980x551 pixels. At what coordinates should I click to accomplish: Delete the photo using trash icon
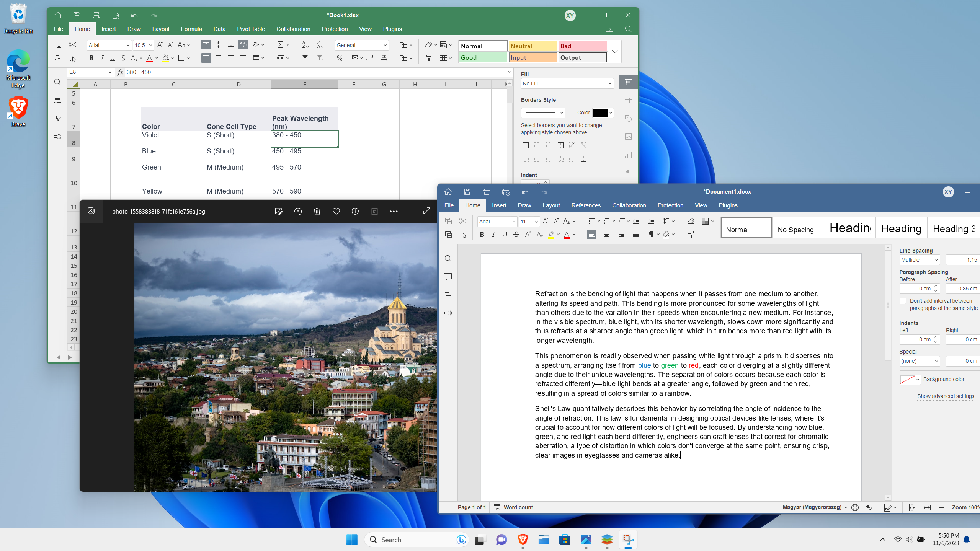tap(317, 211)
